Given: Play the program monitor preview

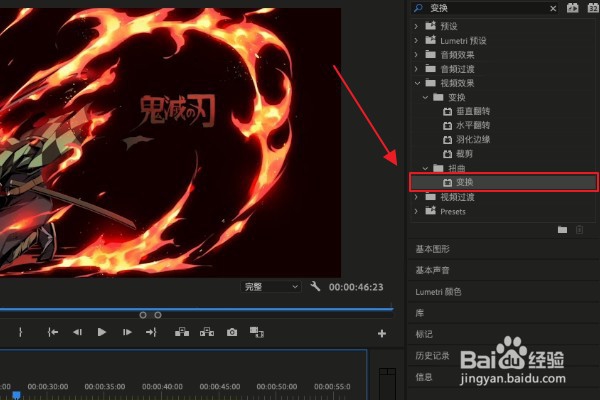Looking at the screenshot, I should click(101, 332).
